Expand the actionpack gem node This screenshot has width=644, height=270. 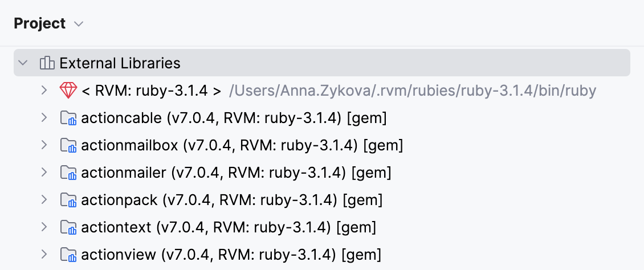pos(44,200)
